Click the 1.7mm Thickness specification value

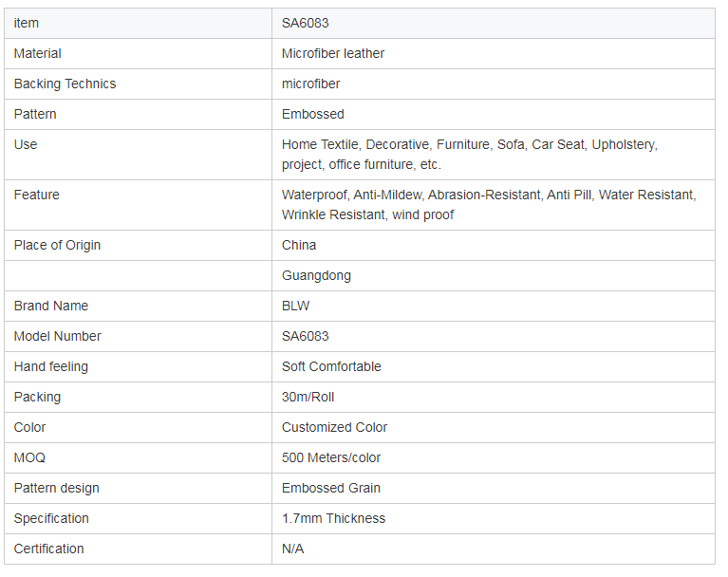pyautogui.click(x=333, y=518)
